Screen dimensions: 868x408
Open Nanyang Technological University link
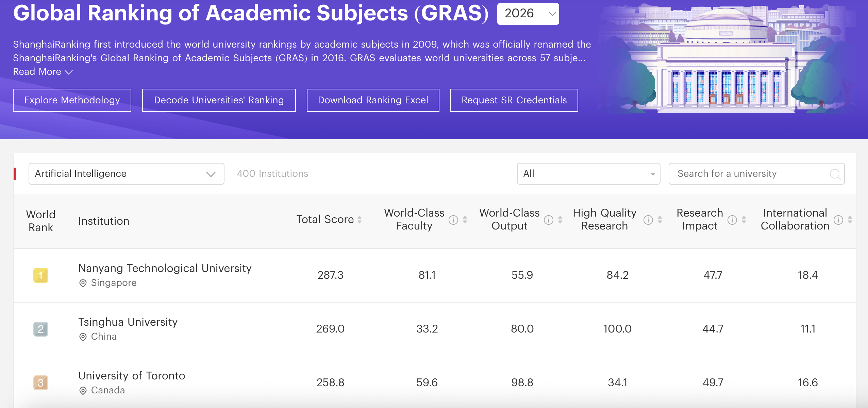[x=165, y=268]
